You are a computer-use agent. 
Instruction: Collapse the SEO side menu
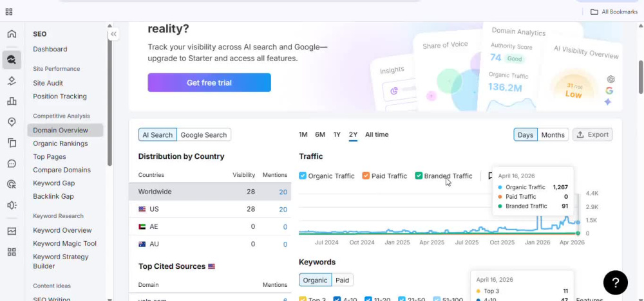click(114, 35)
